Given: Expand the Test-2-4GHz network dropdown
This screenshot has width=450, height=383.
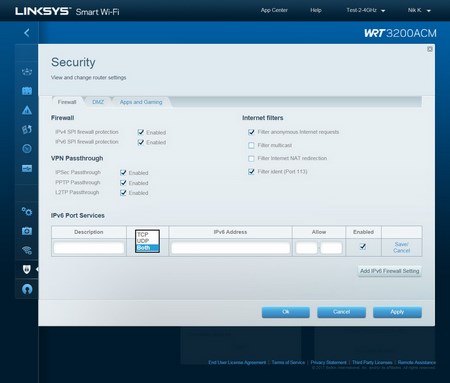Looking at the screenshot, I should coord(366,10).
